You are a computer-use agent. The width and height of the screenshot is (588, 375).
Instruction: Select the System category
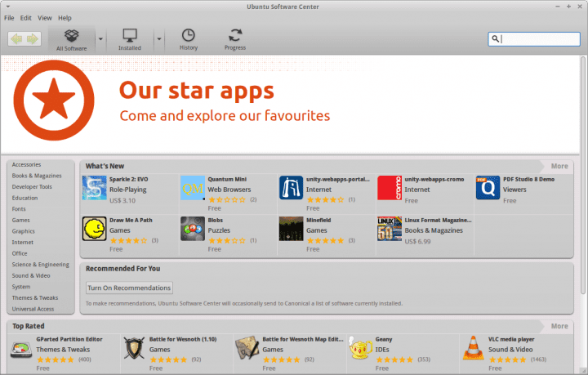pyautogui.click(x=21, y=287)
